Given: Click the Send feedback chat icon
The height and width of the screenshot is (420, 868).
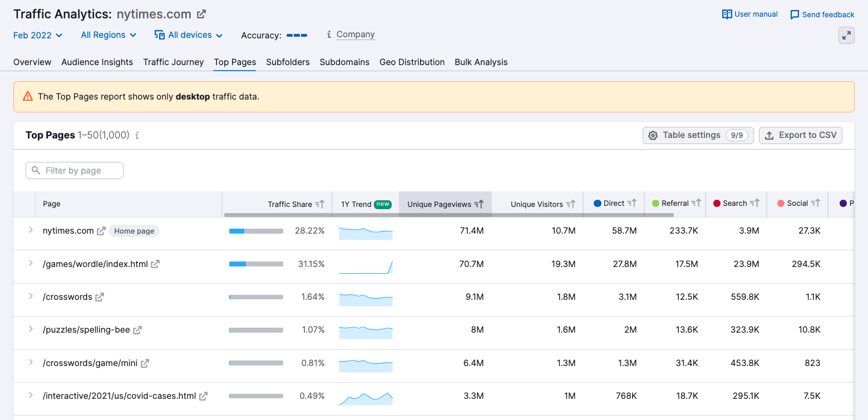Looking at the screenshot, I should (x=795, y=15).
